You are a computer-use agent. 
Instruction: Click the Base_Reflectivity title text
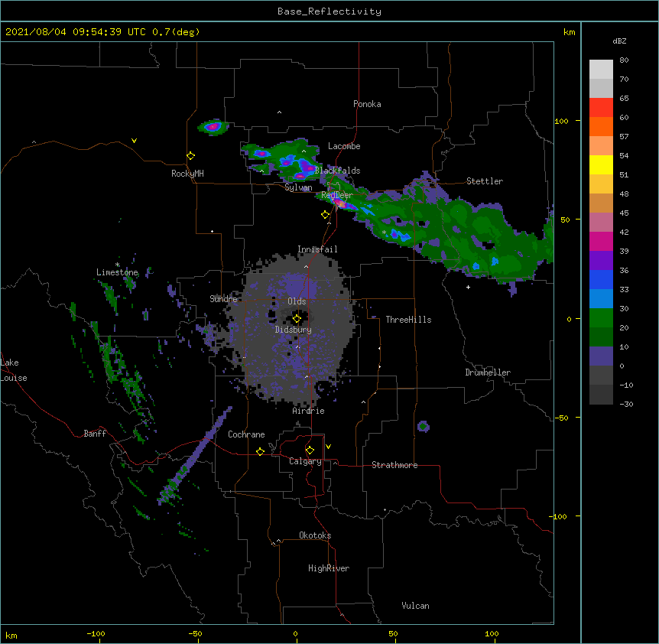(x=329, y=11)
